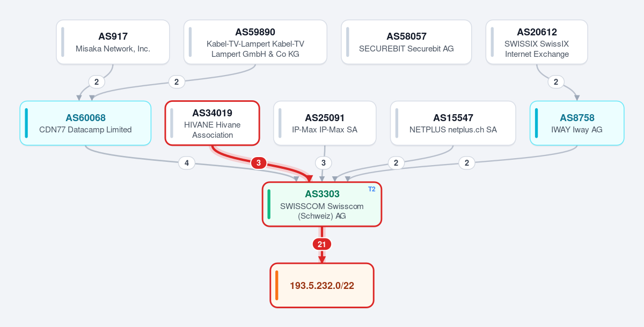Click the highlighted AS34019 HIVANE node
The image size is (644, 327).
[213, 123]
